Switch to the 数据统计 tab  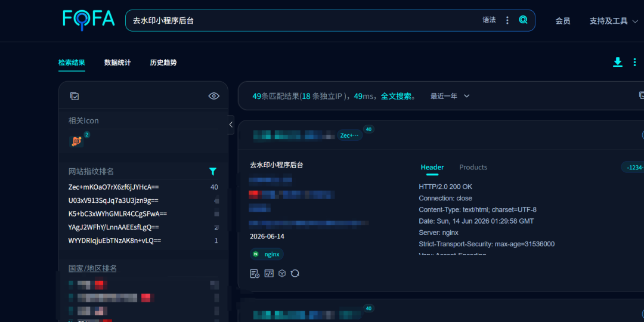117,63
